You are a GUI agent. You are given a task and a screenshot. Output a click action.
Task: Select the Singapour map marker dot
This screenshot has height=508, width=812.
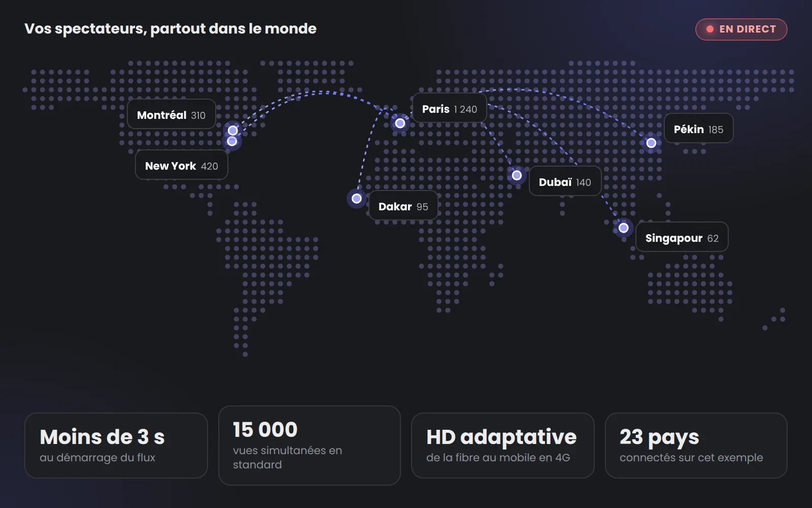[x=624, y=228]
